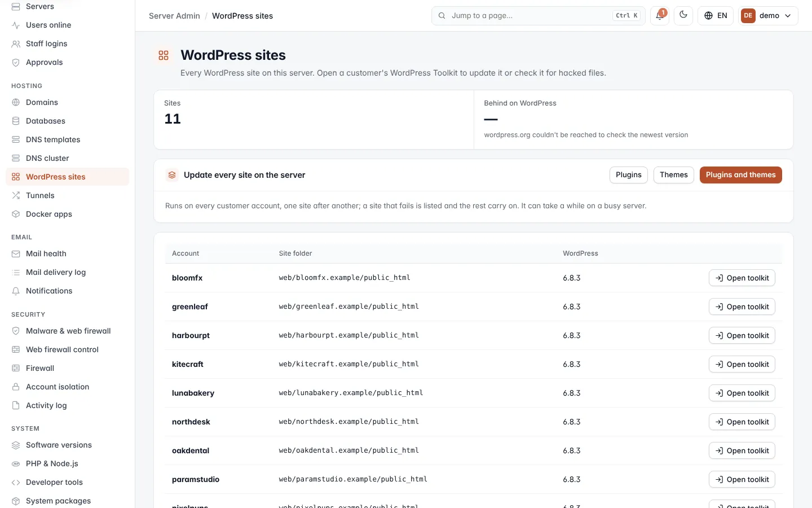This screenshot has height=508, width=812.
Task: Go to Malware & web firewall page
Action: pos(68,331)
